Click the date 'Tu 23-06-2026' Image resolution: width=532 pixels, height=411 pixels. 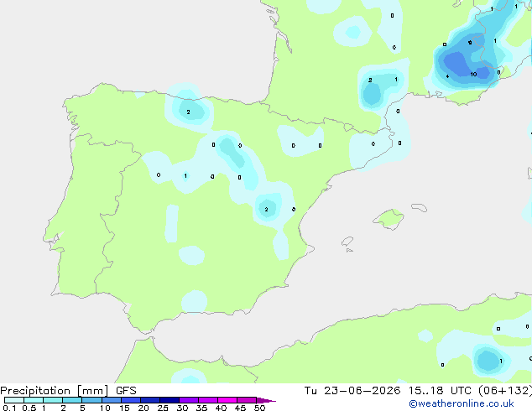[x=352, y=391]
